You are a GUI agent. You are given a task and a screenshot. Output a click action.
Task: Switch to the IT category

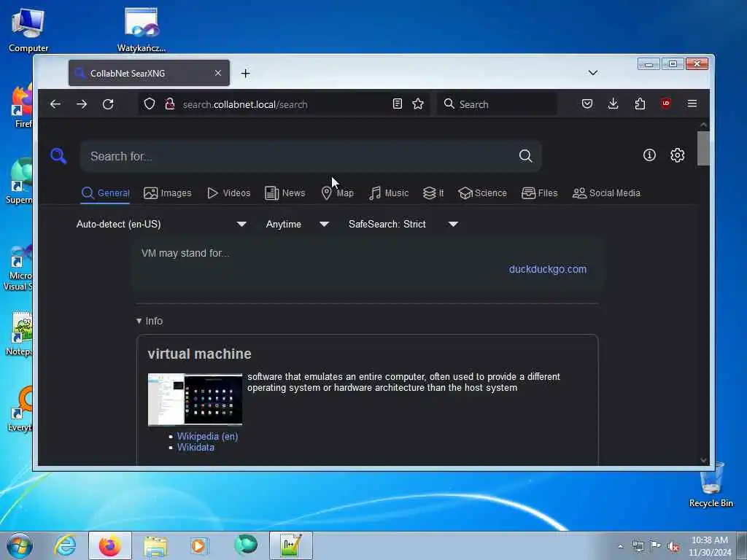pyautogui.click(x=433, y=192)
